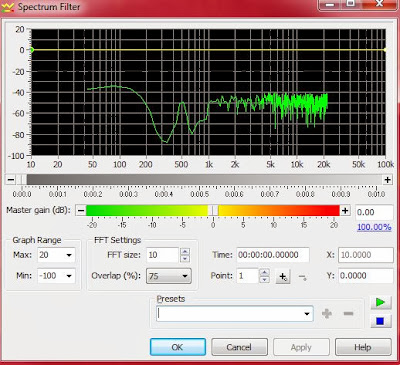This screenshot has height=365, width=400.
Task: Decrease the Point number with down stepper
Action: point(264,280)
